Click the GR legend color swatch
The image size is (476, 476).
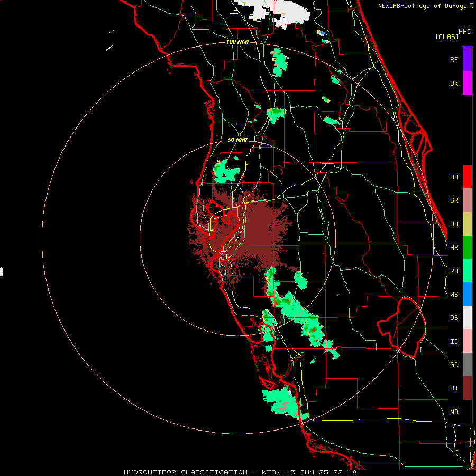pos(467,200)
